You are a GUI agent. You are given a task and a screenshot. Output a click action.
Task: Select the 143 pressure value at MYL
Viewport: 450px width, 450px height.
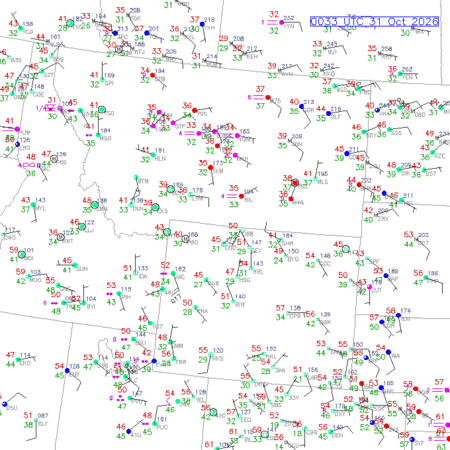pos(40,200)
